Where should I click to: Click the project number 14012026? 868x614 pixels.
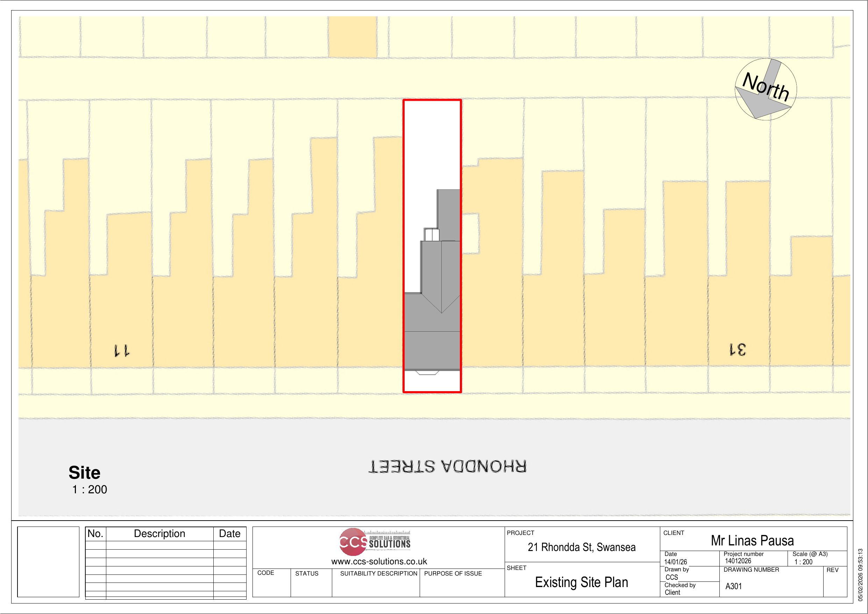[x=738, y=561]
